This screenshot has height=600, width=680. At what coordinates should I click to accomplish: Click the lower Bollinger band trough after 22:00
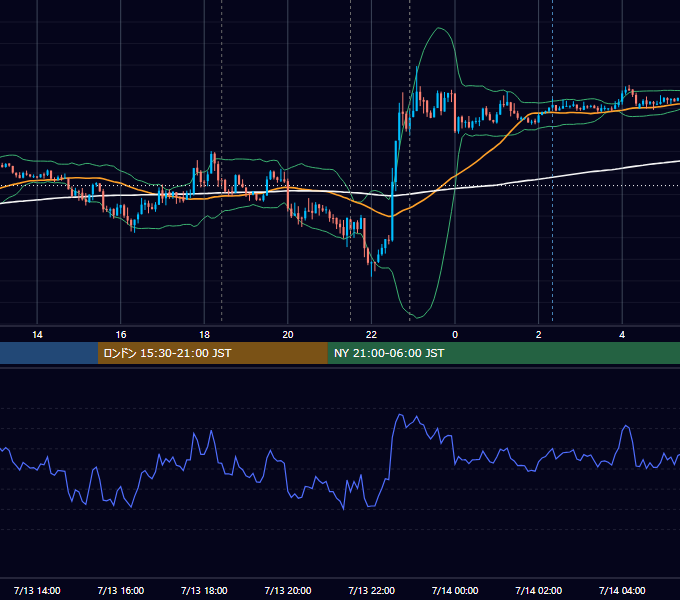click(417, 317)
